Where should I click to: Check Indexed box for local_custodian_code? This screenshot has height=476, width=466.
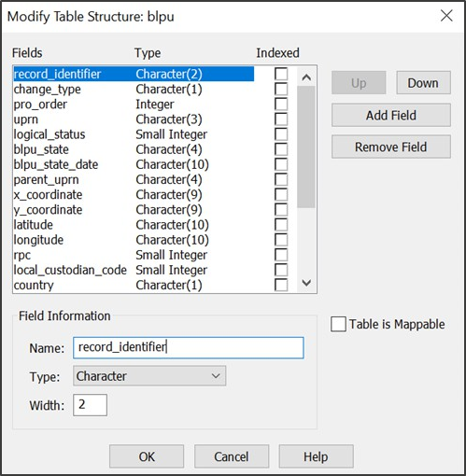point(281,270)
